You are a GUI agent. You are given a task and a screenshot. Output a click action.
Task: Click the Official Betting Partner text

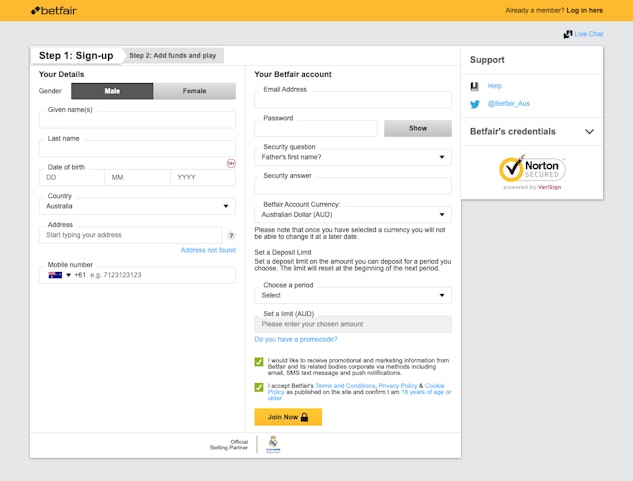click(x=229, y=445)
